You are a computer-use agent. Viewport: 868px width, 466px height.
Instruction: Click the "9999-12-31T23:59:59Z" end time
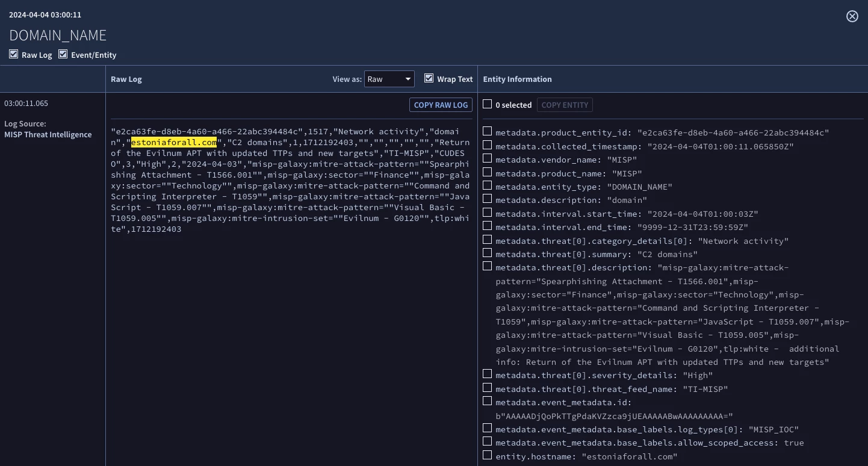coord(693,228)
